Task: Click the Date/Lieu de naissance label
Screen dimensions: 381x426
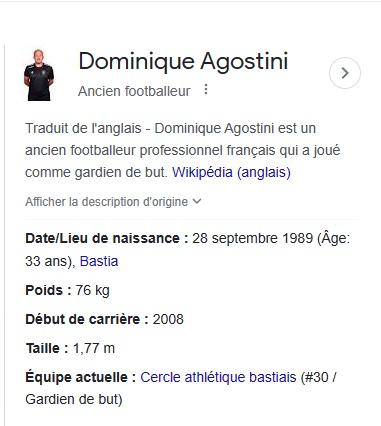Action: pos(107,238)
